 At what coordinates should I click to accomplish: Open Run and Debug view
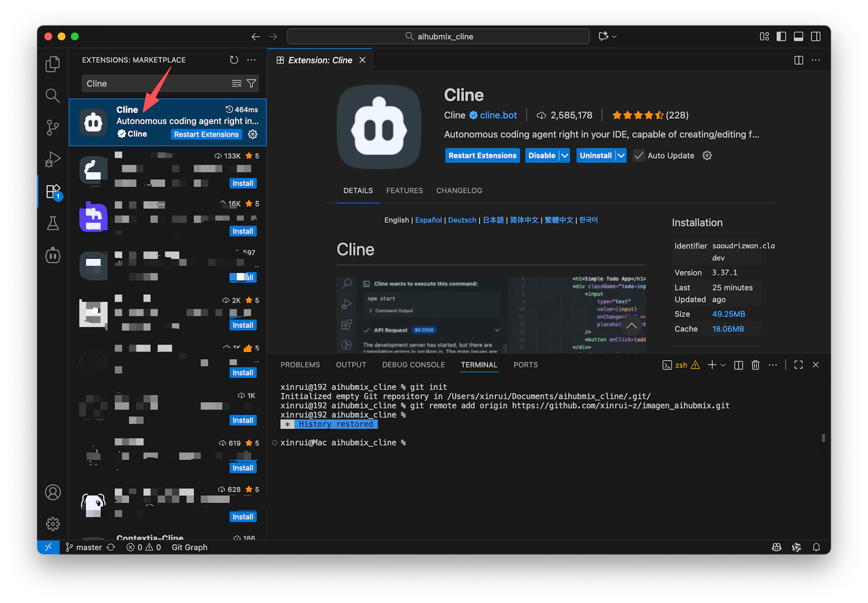[53, 159]
